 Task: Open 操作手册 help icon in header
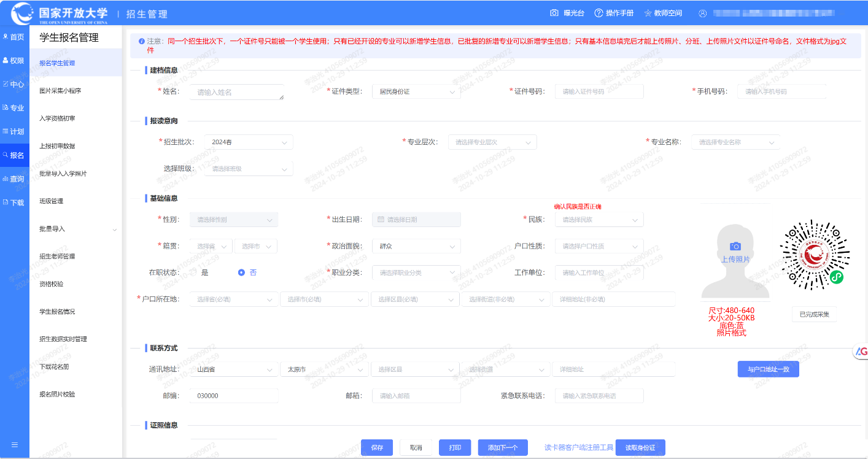pyautogui.click(x=600, y=13)
